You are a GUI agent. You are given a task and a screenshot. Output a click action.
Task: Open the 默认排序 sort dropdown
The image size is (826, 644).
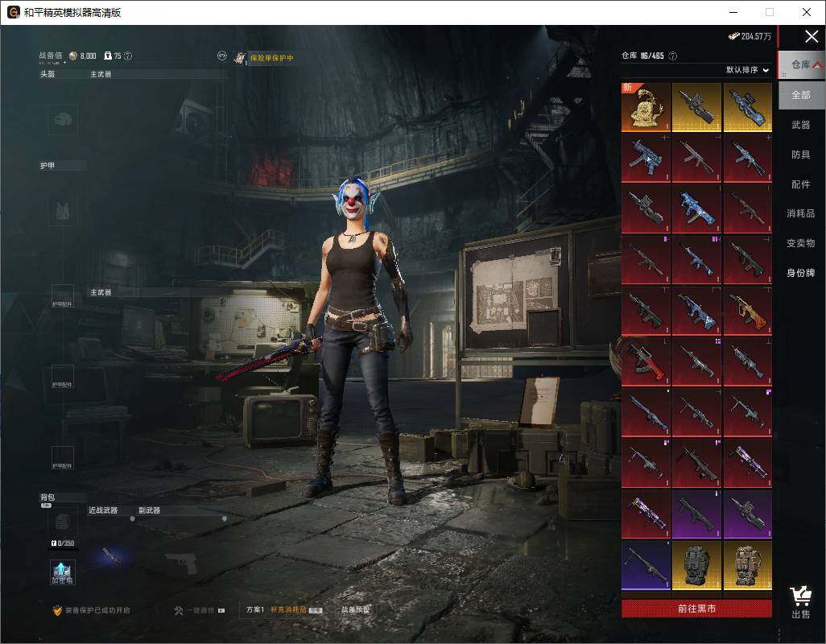point(748,70)
